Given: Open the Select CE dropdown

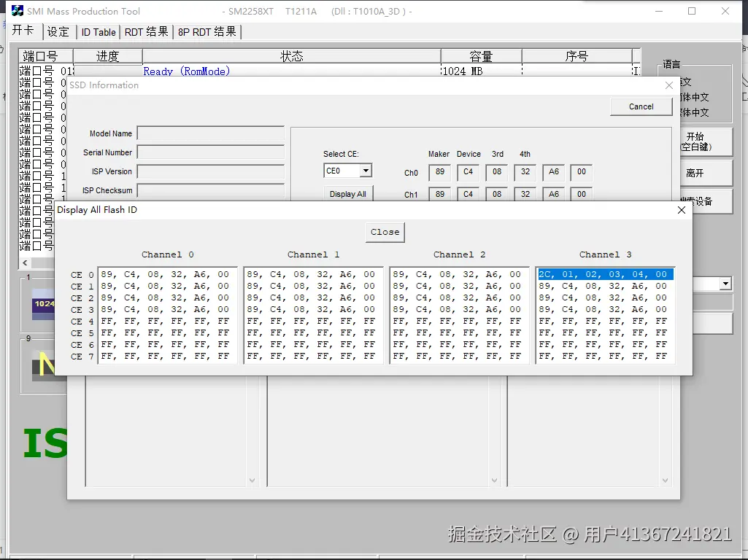Looking at the screenshot, I should [x=366, y=171].
